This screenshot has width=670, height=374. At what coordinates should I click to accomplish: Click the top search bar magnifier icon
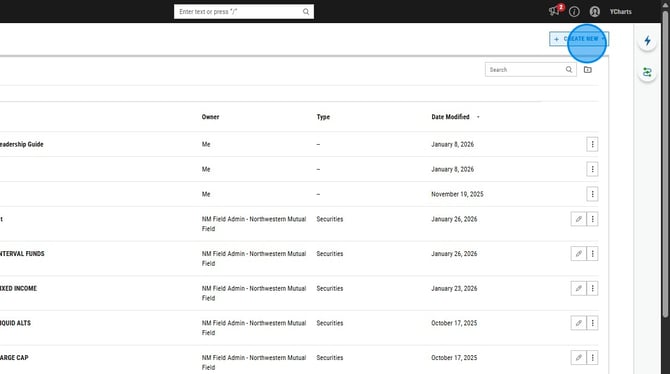coord(306,12)
